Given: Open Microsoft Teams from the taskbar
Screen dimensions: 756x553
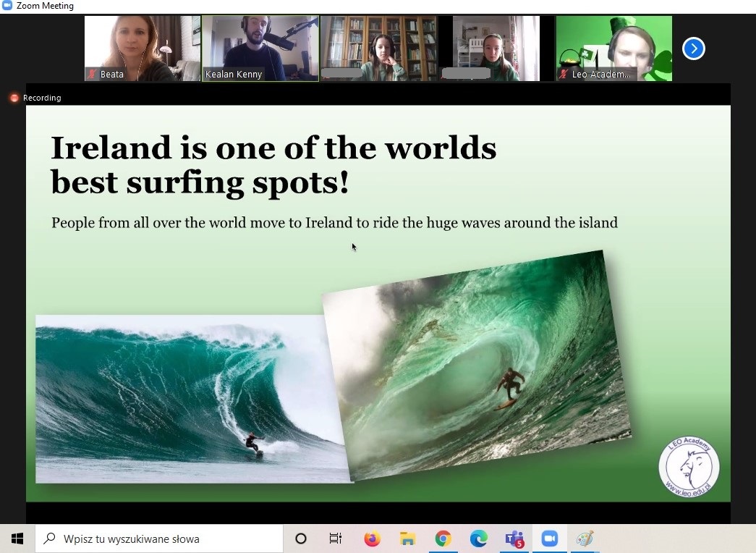Looking at the screenshot, I should pos(514,539).
